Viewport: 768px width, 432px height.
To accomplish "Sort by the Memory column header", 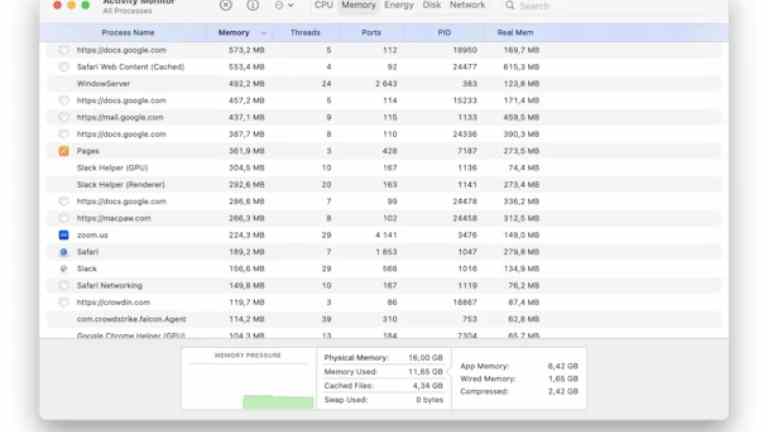I will (x=234, y=32).
